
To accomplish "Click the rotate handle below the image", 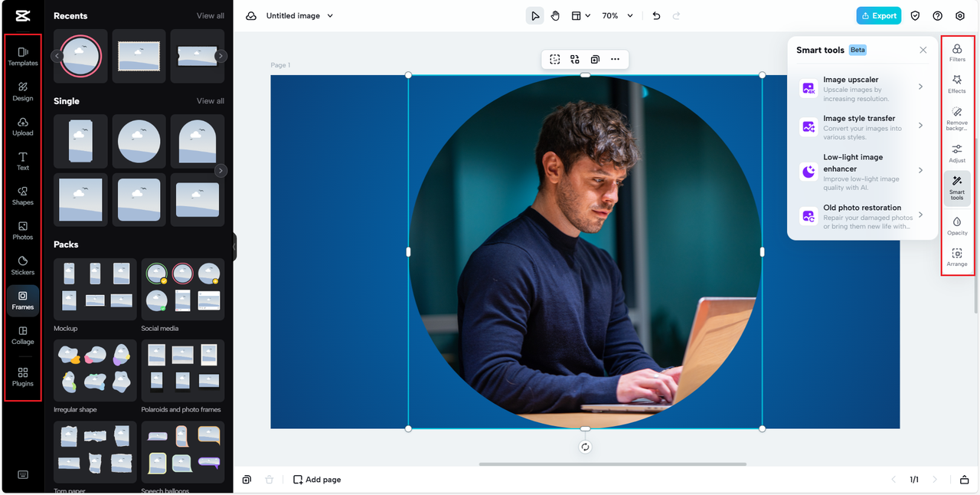I will pos(586,447).
